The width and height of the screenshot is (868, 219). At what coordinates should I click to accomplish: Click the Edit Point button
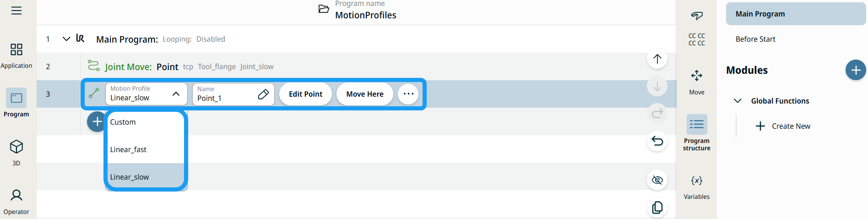pos(305,94)
